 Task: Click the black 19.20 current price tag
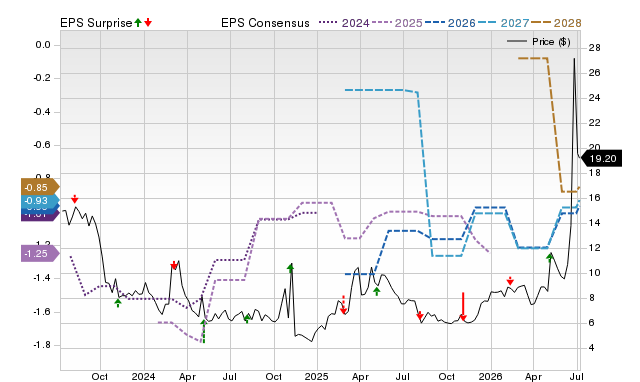601,159
